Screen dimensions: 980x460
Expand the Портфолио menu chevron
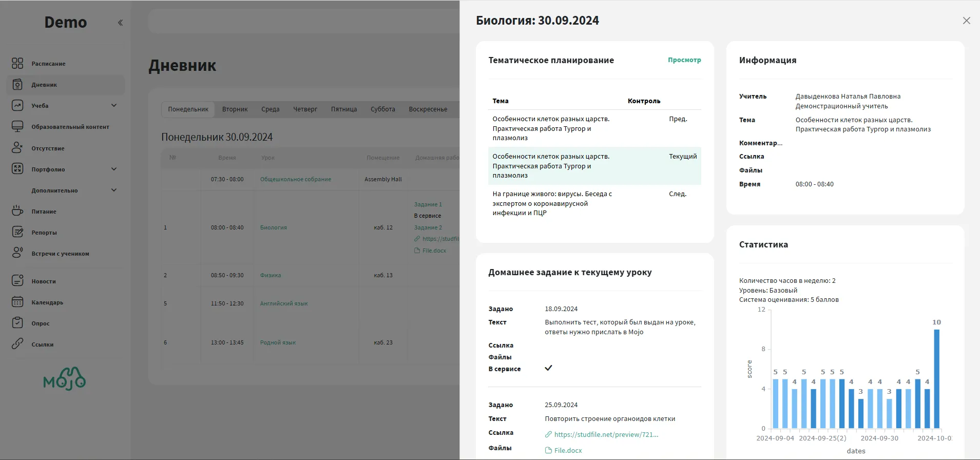114,169
